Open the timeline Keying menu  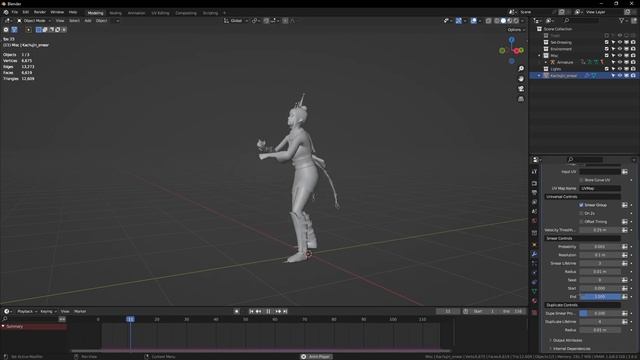[48, 311]
